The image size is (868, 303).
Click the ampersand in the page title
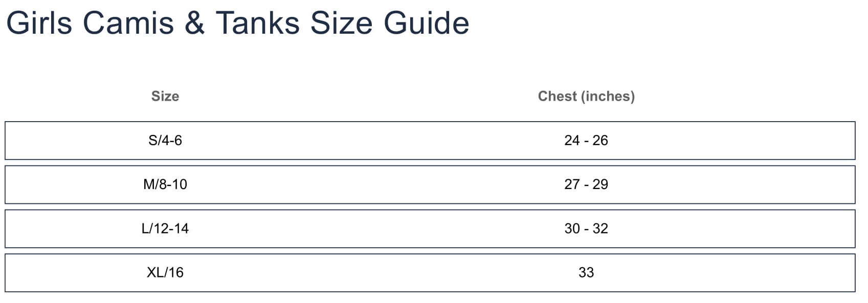click(x=194, y=24)
